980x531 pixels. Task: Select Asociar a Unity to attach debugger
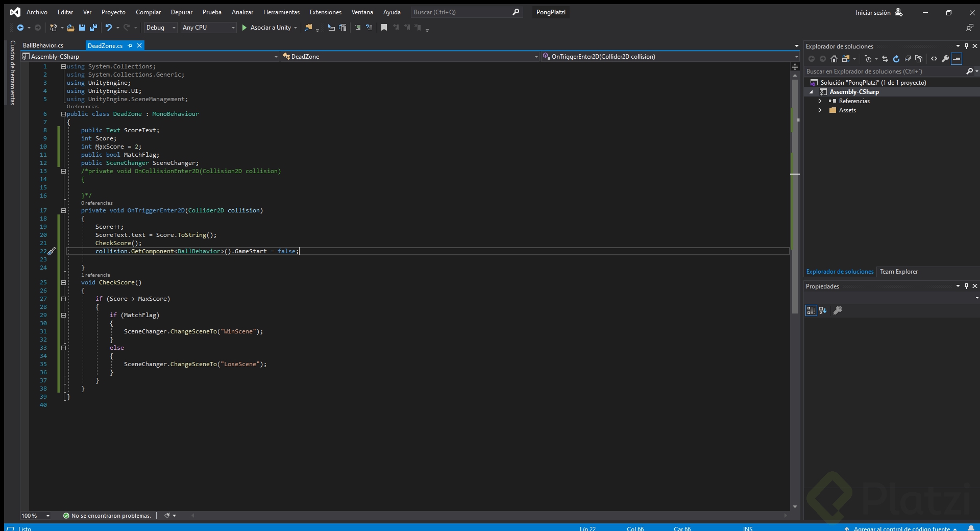[269, 28]
